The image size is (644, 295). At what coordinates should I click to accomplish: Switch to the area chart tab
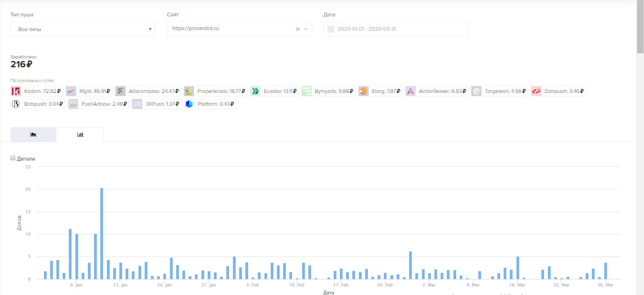pos(33,134)
